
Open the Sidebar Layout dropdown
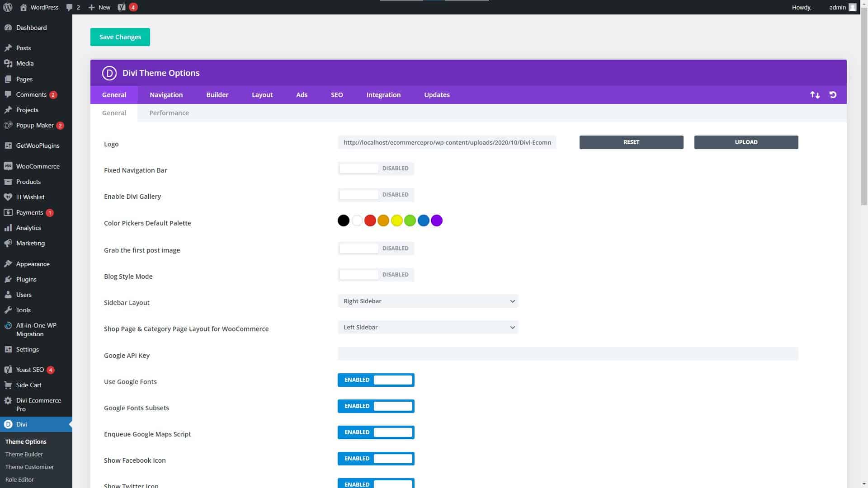click(428, 301)
